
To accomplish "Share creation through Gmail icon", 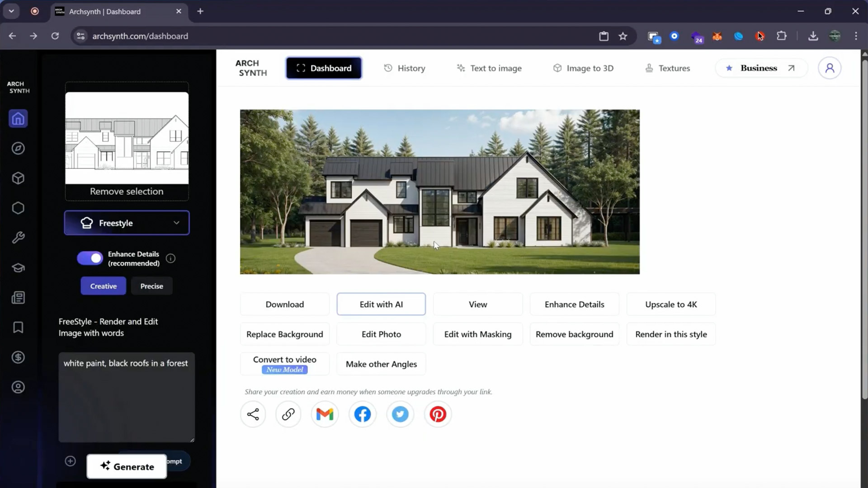I will (x=325, y=414).
